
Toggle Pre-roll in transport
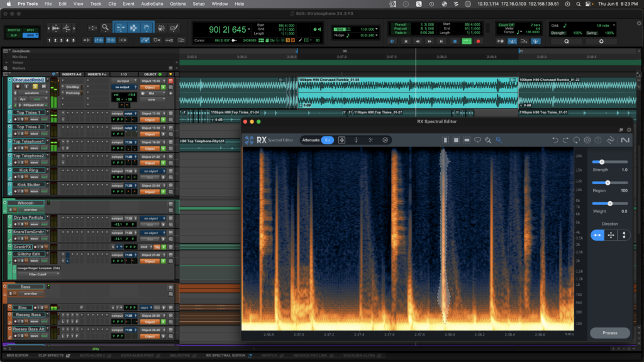click(401, 25)
